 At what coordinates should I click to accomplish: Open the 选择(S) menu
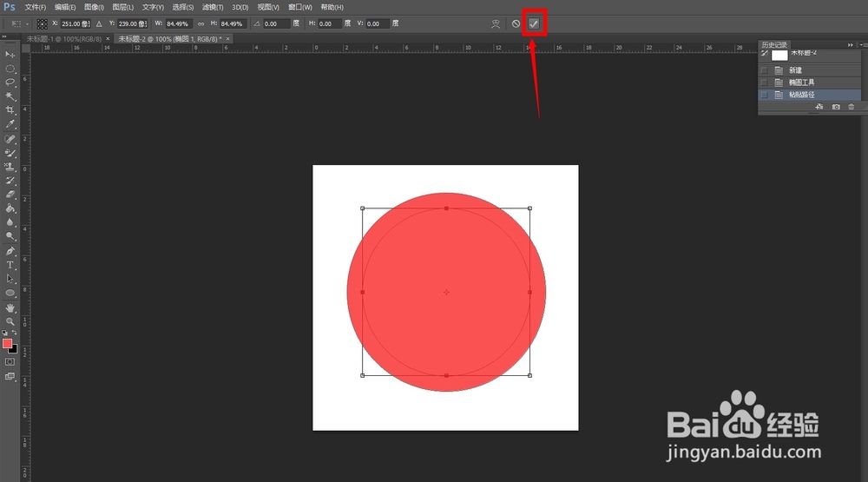click(182, 7)
